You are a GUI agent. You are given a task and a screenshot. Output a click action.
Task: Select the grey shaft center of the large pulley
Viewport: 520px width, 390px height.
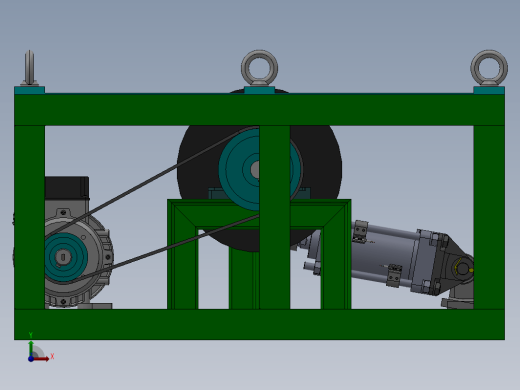(x=255, y=170)
